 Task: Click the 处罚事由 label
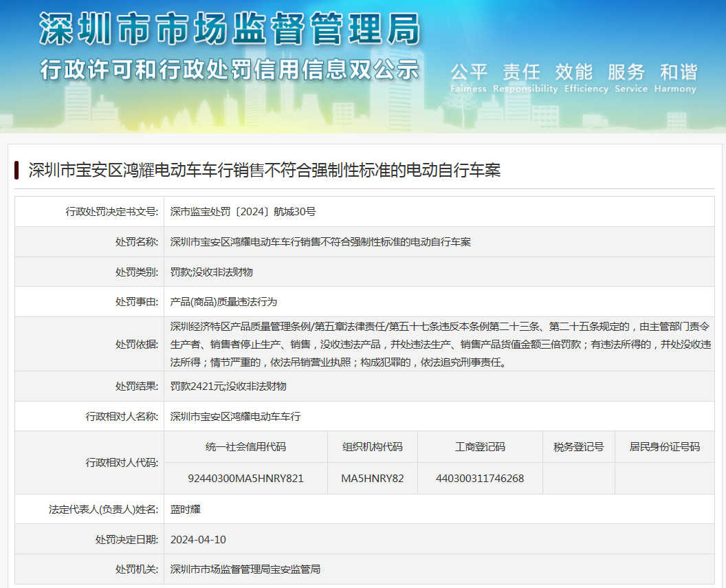click(137, 302)
